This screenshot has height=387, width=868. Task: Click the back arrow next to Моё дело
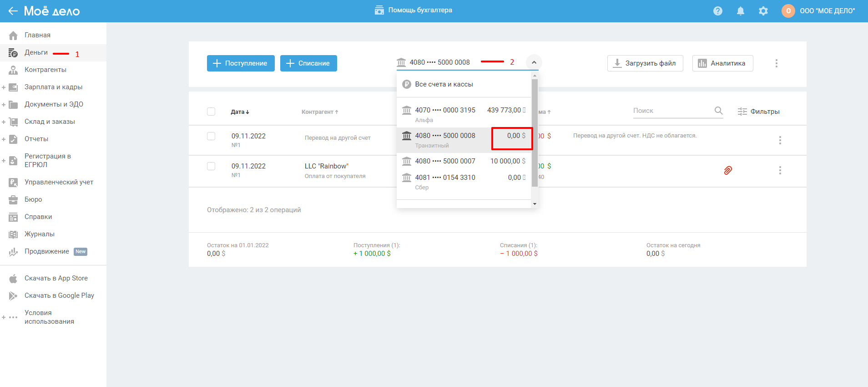pos(13,11)
